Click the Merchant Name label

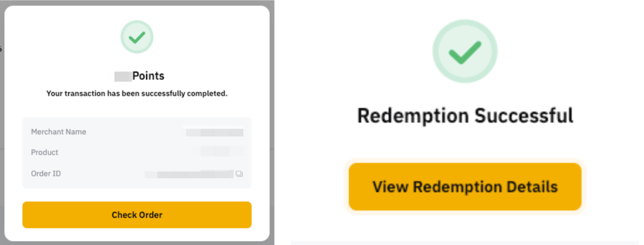point(58,132)
